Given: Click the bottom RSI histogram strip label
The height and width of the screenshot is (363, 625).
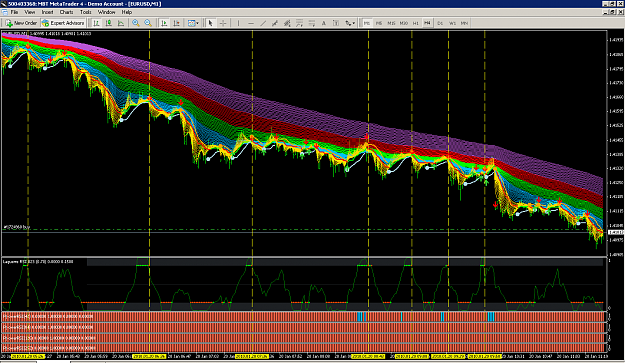Looking at the screenshot, I should pyautogui.click(x=48, y=348).
